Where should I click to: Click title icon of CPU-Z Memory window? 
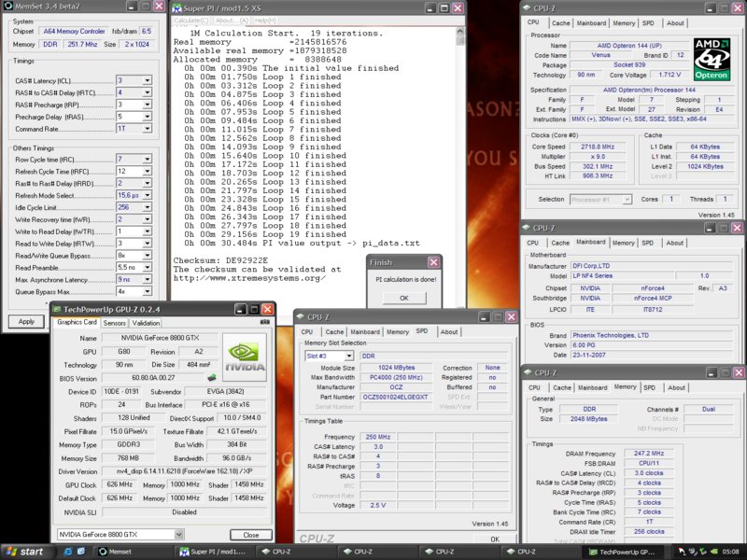pos(528,372)
